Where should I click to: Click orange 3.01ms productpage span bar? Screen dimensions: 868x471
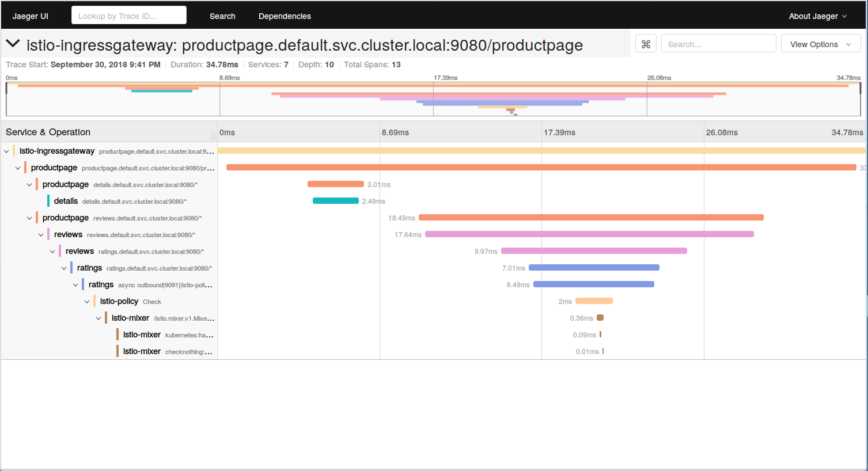(x=336, y=184)
